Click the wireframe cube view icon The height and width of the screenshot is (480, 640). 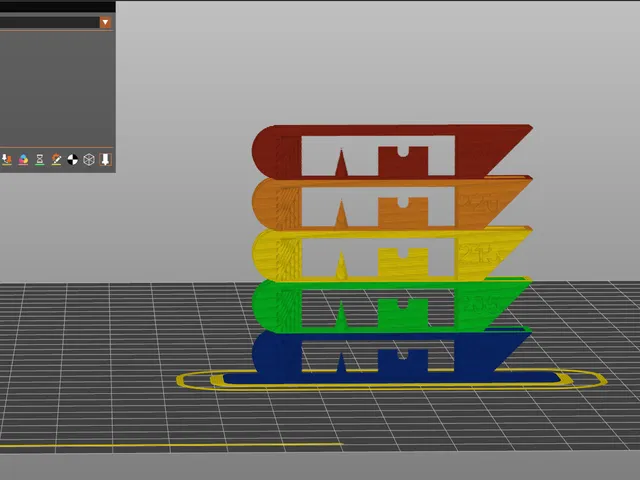point(89,160)
